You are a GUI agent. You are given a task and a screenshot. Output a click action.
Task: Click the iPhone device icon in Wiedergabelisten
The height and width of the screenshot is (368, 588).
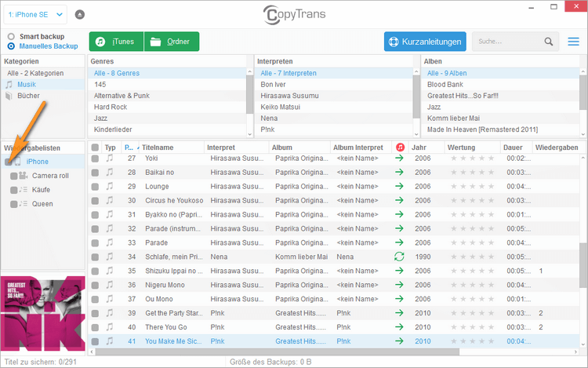click(x=17, y=162)
